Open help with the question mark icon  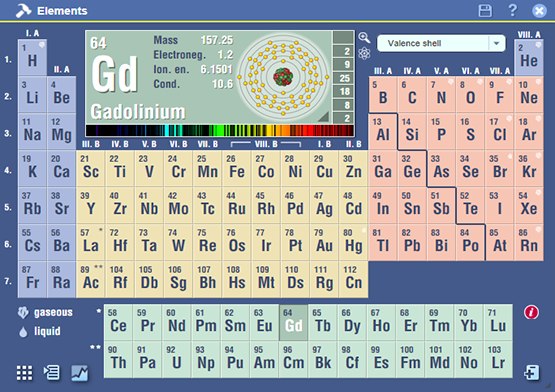click(512, 10)
